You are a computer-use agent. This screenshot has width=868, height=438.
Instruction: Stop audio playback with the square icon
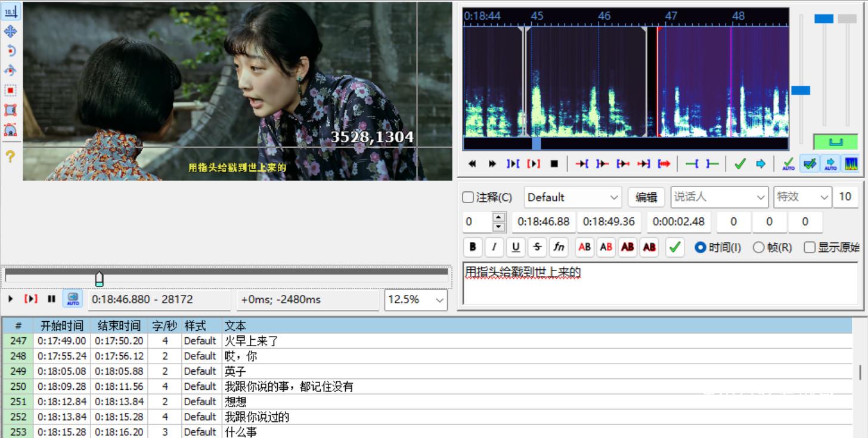554,164
